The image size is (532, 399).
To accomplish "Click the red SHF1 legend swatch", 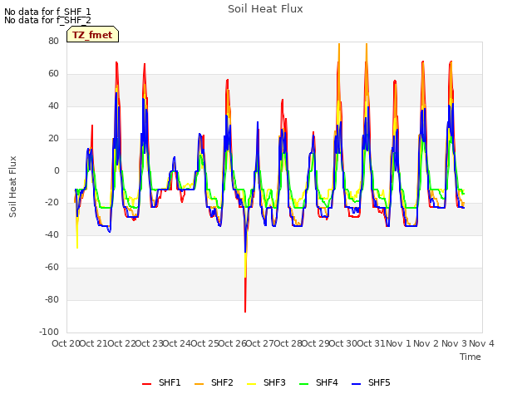I will (146, 384).
